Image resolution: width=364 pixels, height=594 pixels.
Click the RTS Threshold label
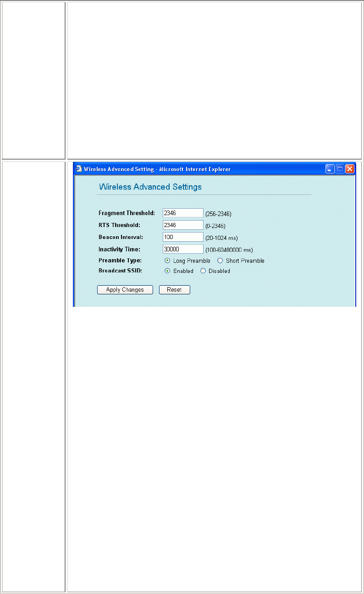click(119, 225)
